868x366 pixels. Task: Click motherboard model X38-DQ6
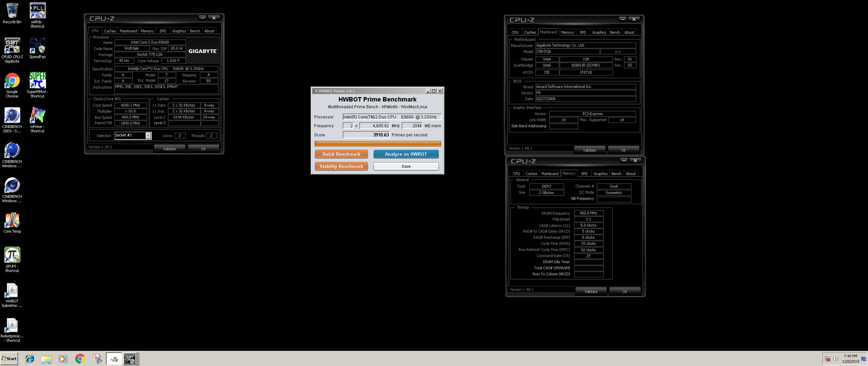click(567, 52)
